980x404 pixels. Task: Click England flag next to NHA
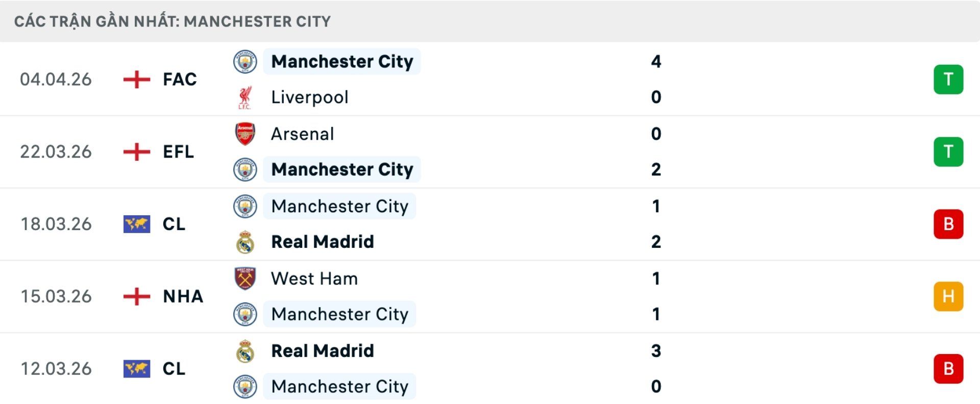[x=137, y=296]
